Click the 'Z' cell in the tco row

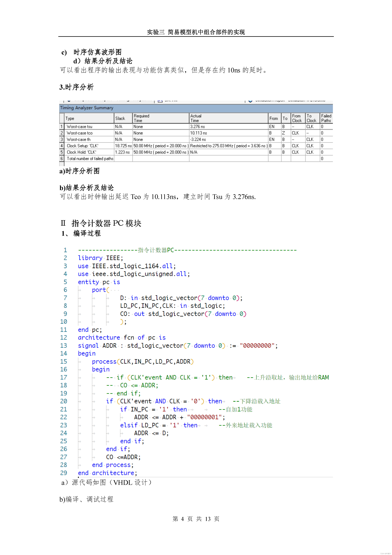[x=284, y=133]
